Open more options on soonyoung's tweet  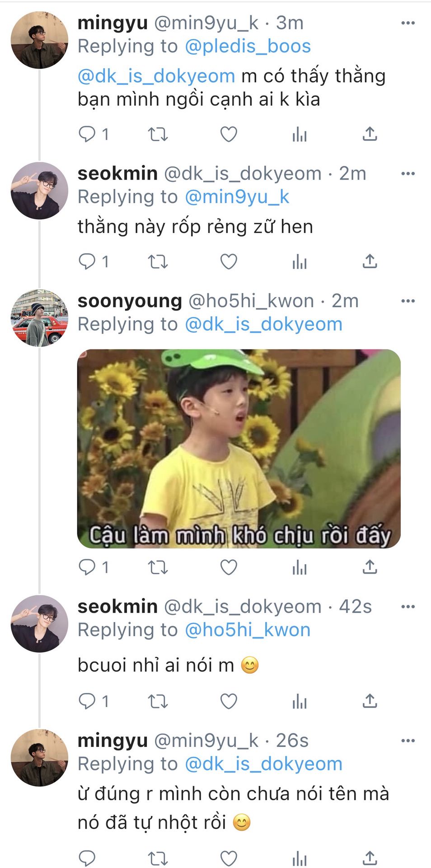coord(408,301)
